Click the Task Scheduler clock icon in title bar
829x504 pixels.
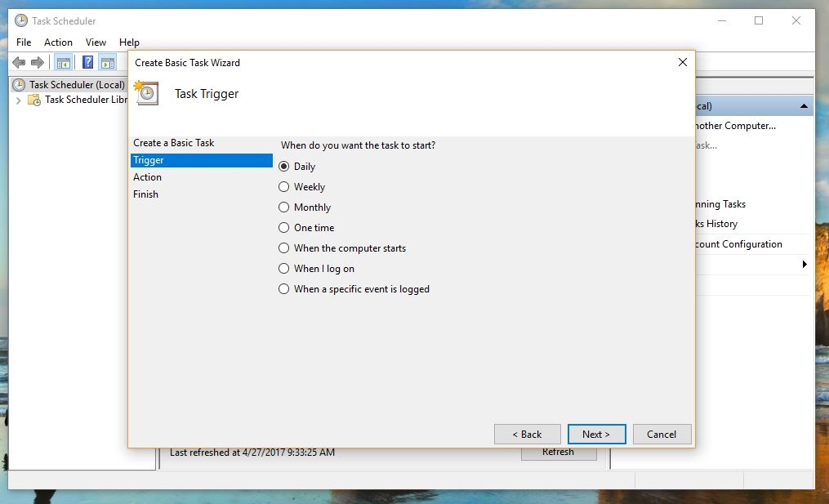point(21,20)
